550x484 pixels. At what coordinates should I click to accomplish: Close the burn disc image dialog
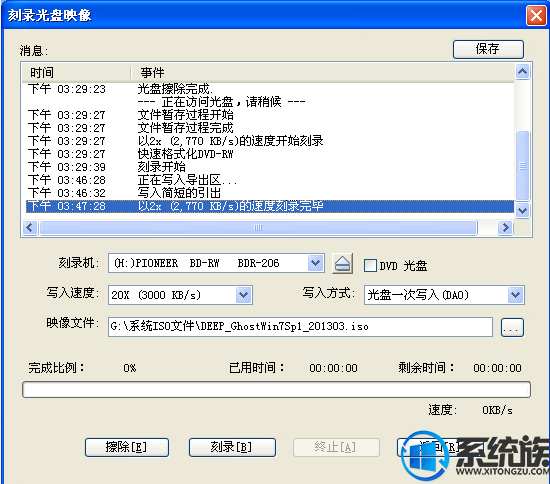pyautogui.click(x=536, y=15)
